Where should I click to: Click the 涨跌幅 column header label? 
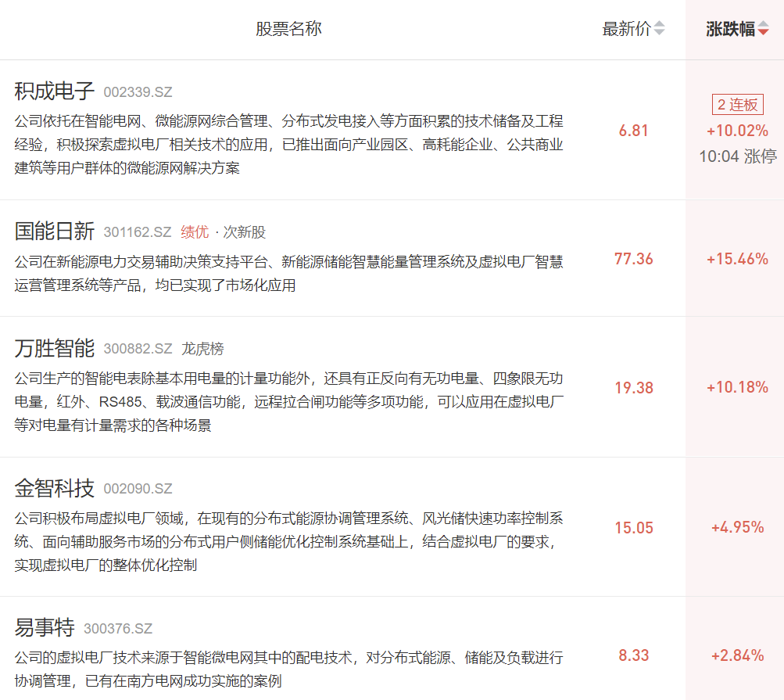(x=731, y=28)
